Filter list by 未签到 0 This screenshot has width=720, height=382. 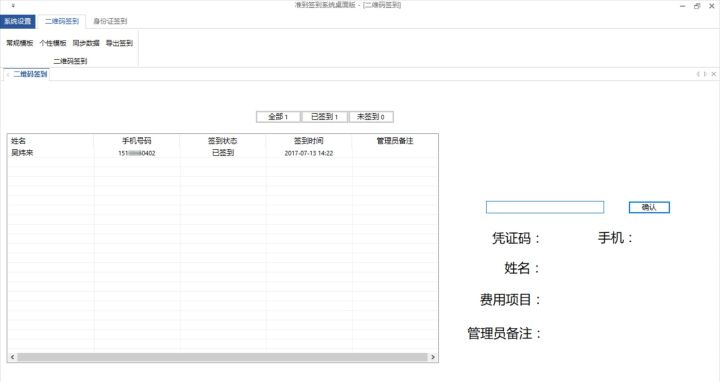[x=371, y=117]
